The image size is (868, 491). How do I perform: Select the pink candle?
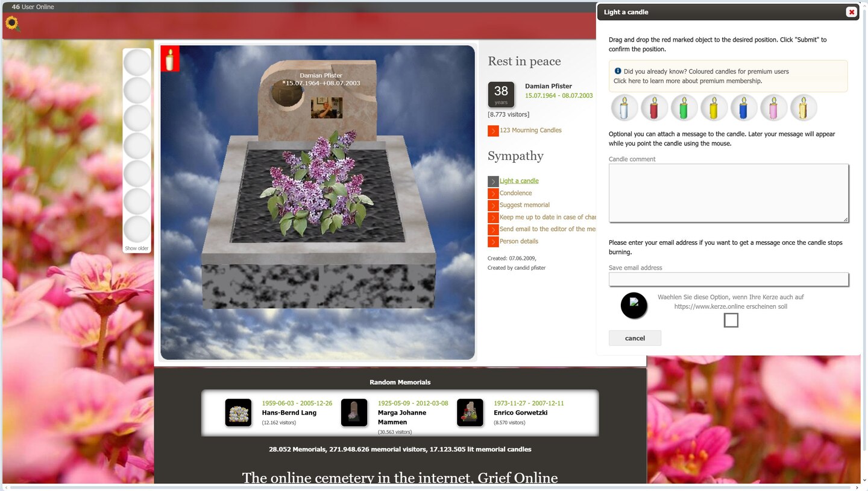[x=774, y=108]
